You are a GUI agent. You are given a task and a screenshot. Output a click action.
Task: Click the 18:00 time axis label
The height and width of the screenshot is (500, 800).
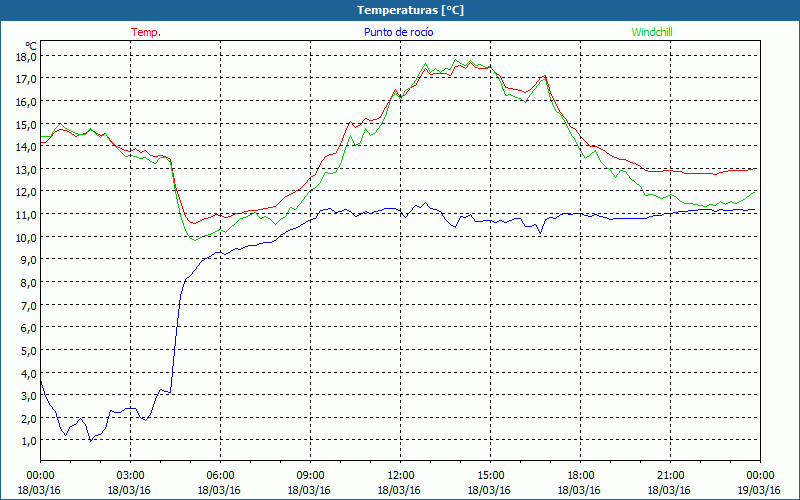(580, 475)
